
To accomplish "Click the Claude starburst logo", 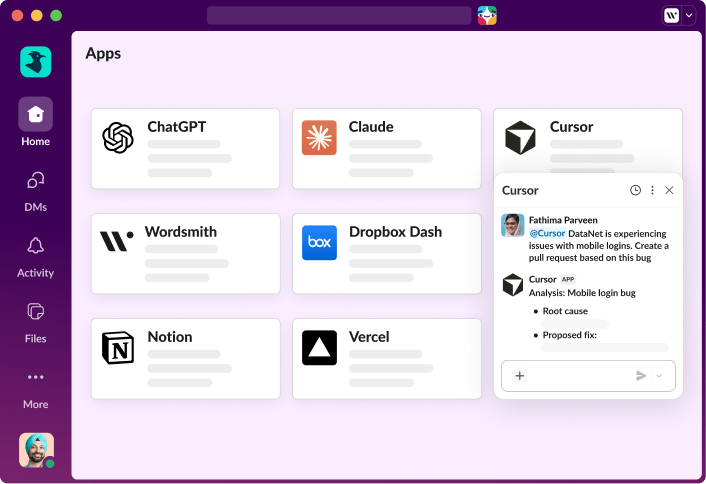I will (x=319, y=138).
